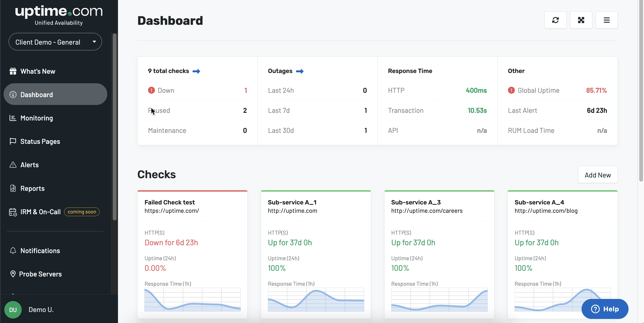Click Sub-service A_3 response time chart
The image size is (644, 323).
(439, 299)
